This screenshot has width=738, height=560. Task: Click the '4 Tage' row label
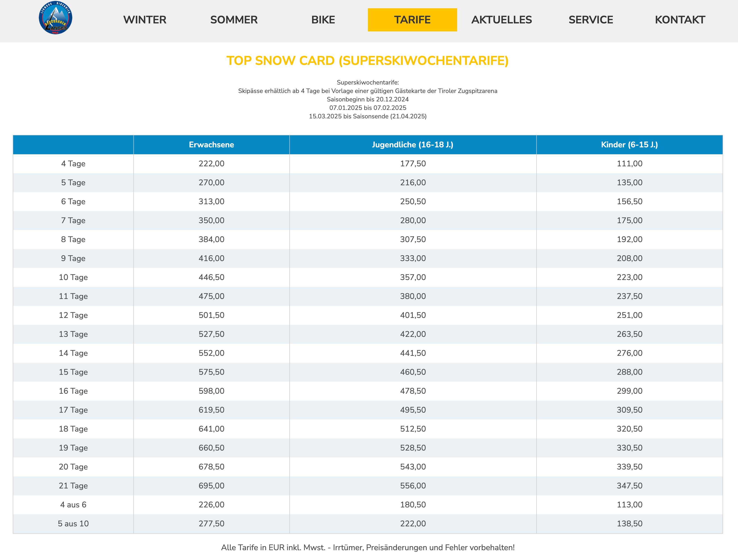point(73,164)
